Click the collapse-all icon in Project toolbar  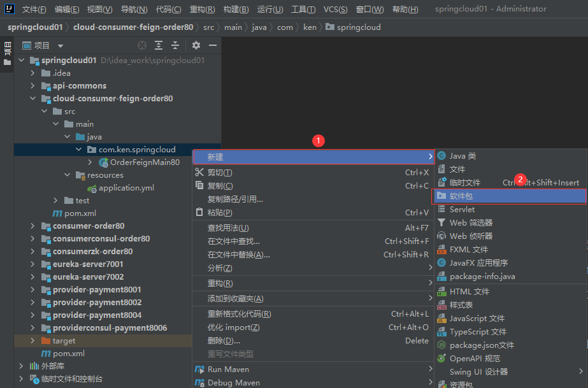click(x=175, y=45)
